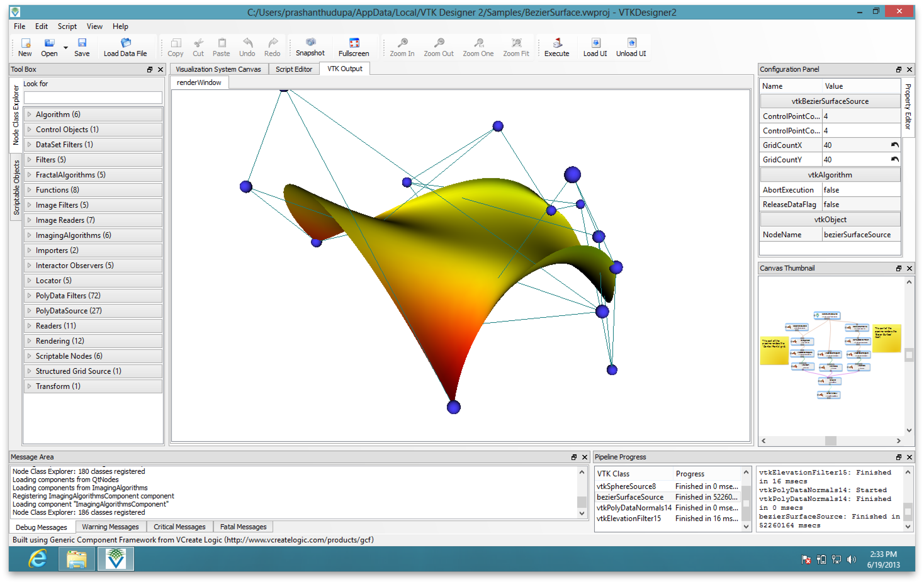Reset GridCountX value with revert arrow
This screenshot has height=584, width=924.
[894, 145]
